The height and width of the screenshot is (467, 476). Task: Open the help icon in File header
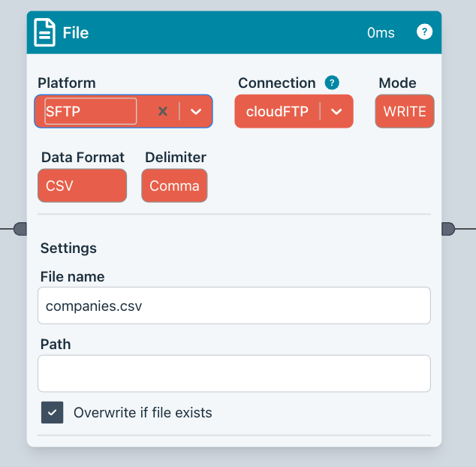(x=424, y=32)
